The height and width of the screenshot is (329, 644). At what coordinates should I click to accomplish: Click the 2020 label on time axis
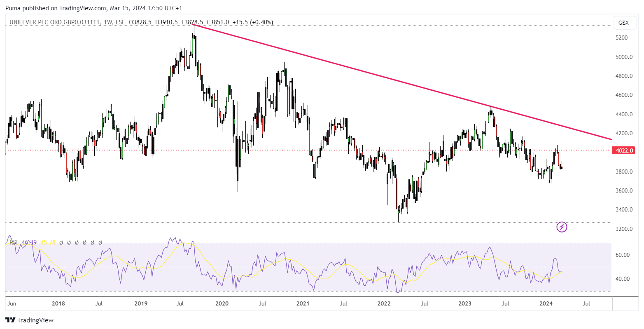(222, 304)
